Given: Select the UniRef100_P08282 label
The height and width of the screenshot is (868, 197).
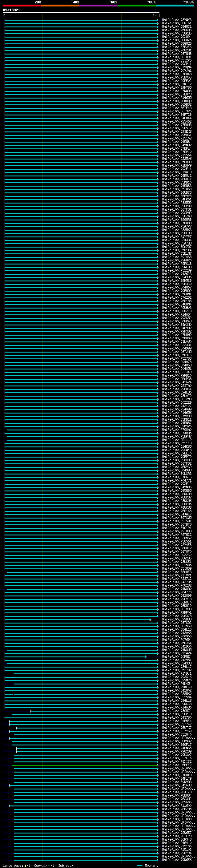Looking at the screenshot, I should click(177, 585).
